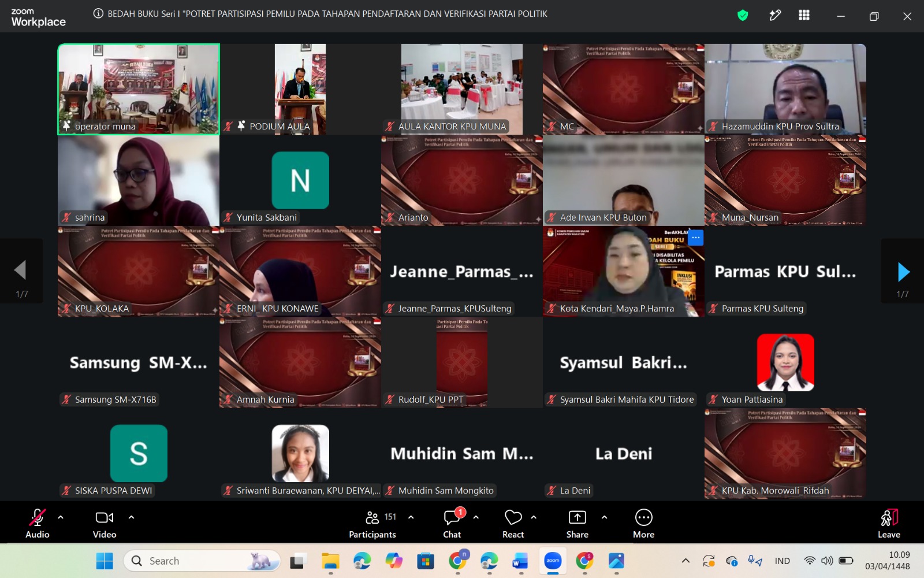Screen dimensions: 924x578
Task: Open the taskbar clock and date
Action: [x=888, y=561]
